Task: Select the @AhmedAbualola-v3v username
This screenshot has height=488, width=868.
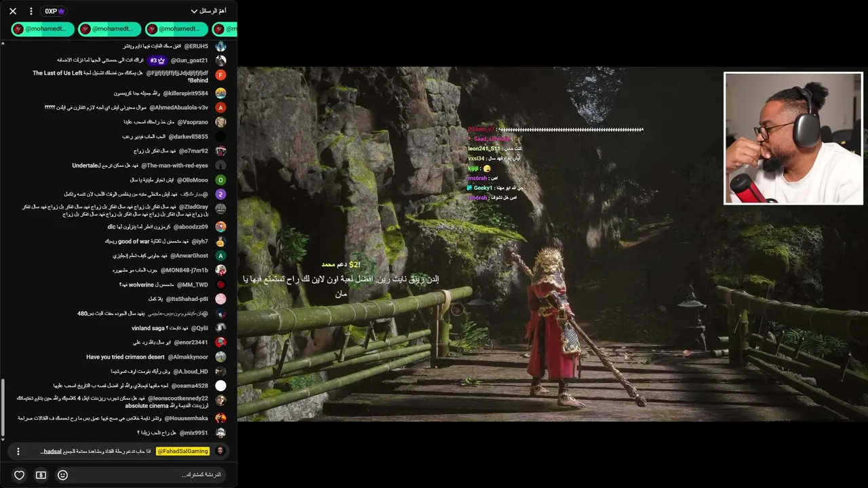Action: [180, 107]
